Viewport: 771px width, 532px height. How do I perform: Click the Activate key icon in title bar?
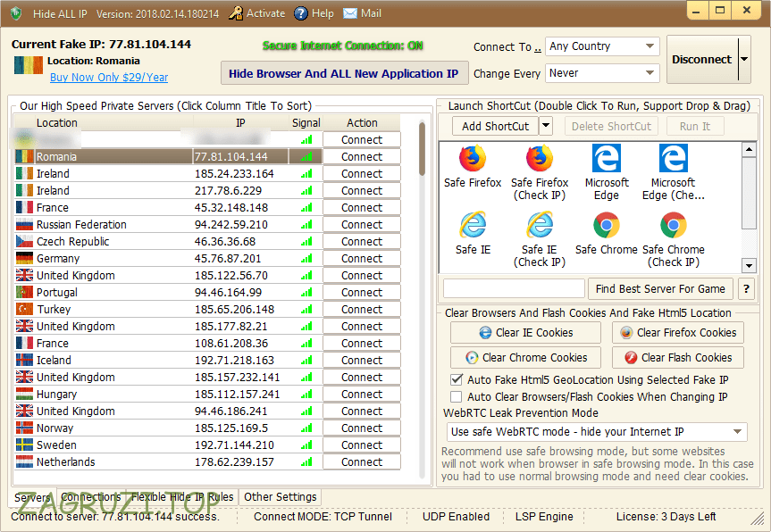click(x=236, y=13)
